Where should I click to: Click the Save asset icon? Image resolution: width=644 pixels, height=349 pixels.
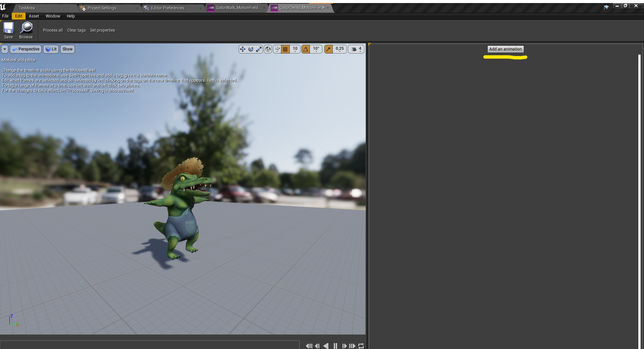click(x=8, y=30)
